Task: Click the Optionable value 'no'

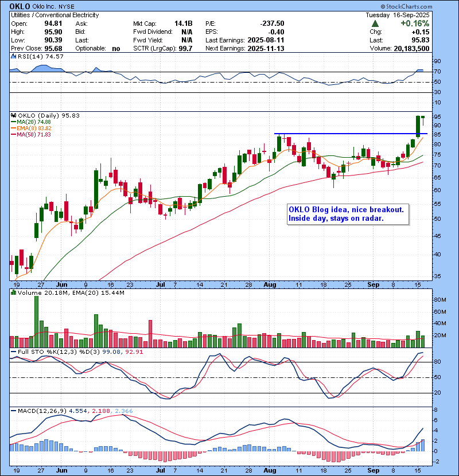Action: point(116,49)
